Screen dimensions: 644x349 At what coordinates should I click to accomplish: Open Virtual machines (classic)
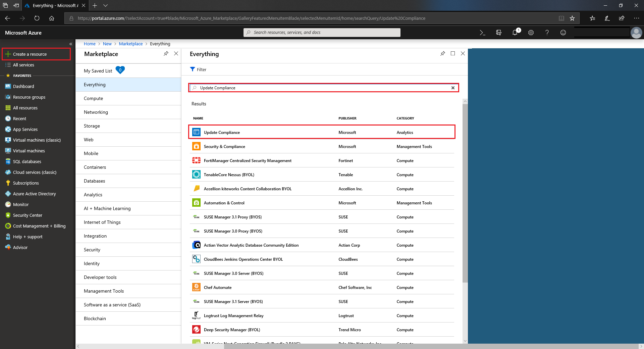[37, 140]
